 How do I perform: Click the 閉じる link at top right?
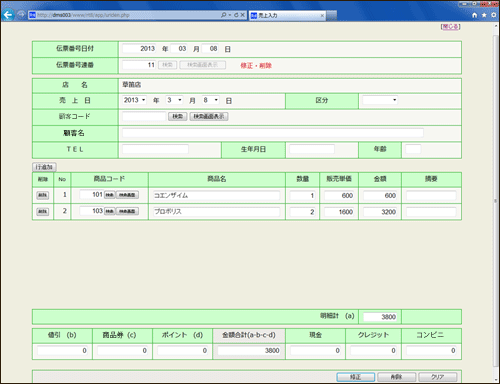pos(450,27)
